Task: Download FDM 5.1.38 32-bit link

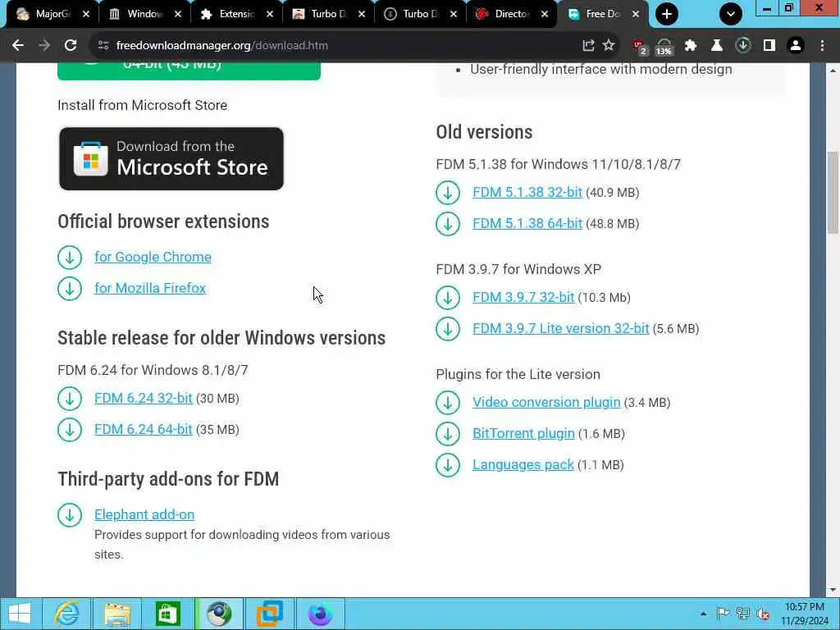Action: click(527, 192)
